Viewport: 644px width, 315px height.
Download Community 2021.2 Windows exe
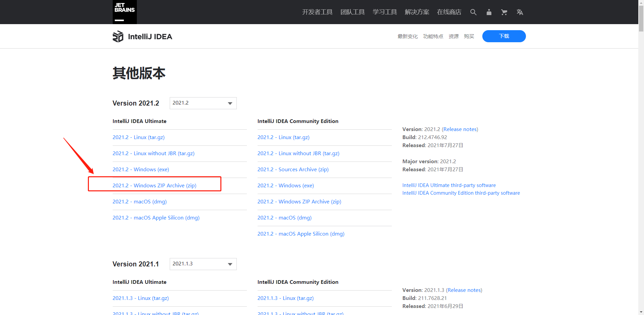pos(286,186)
